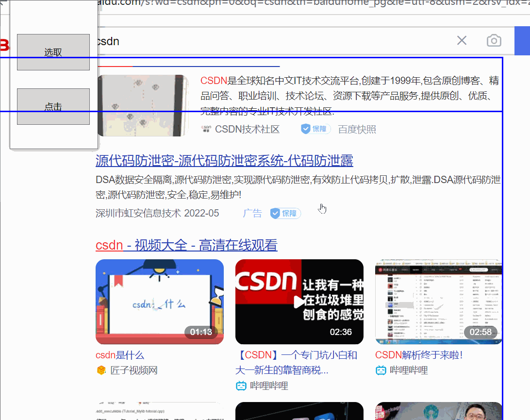
Task: Click the DSA数据安全隔离 ad description text
Action: pyautogui.click(x=298, y=187)
